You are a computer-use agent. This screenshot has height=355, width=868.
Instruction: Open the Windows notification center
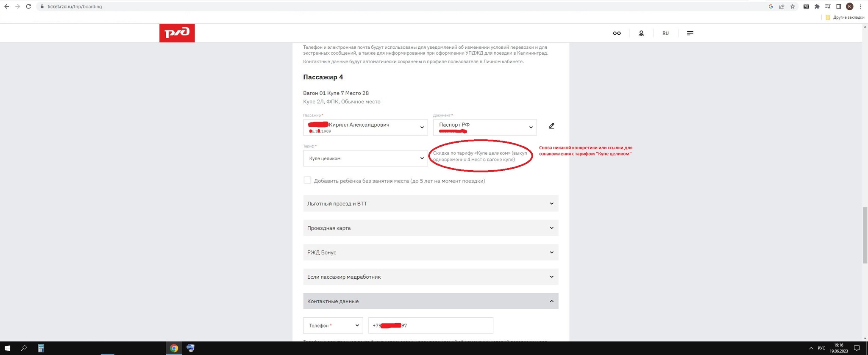tap(857, 348)
